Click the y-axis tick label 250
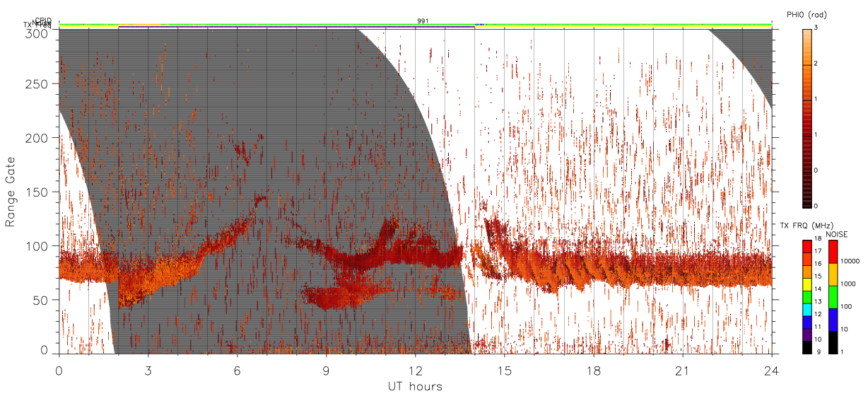Viewport: 868px width, 401px height. pos(37,83)
